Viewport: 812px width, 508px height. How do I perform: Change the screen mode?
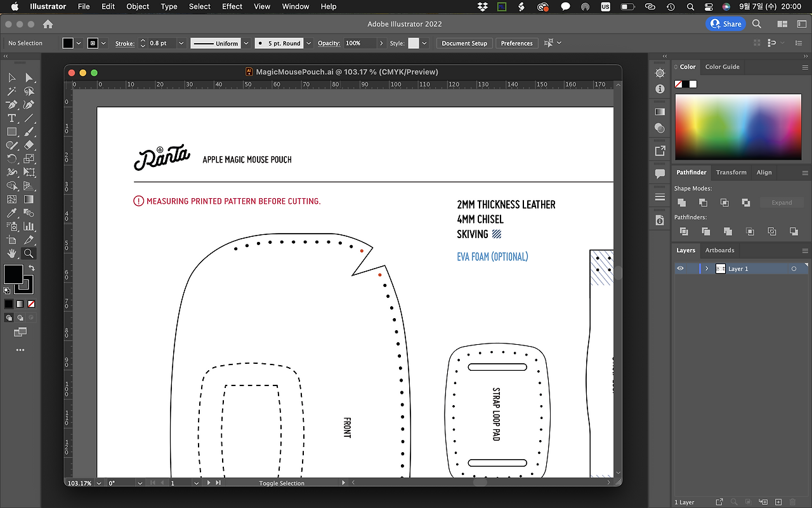coord(20,331)
